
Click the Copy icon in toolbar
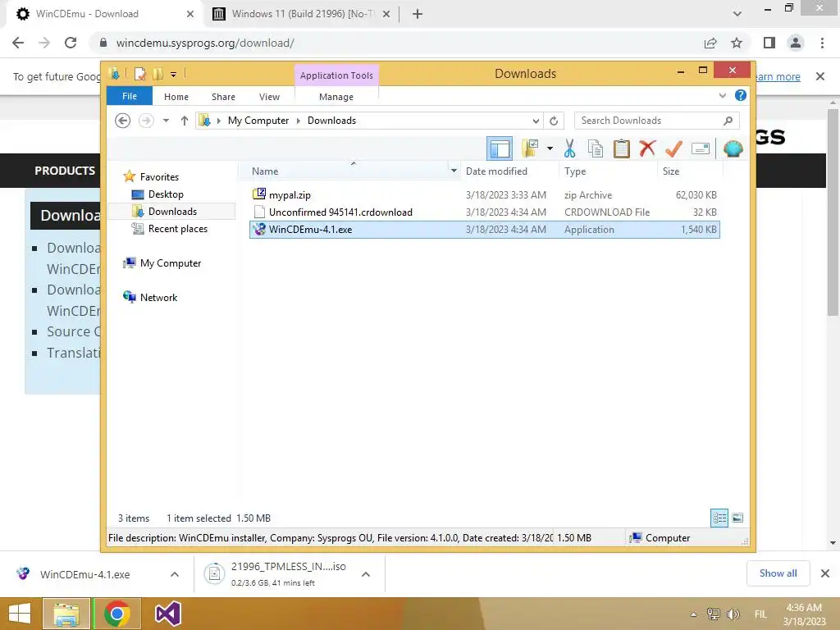596,148
